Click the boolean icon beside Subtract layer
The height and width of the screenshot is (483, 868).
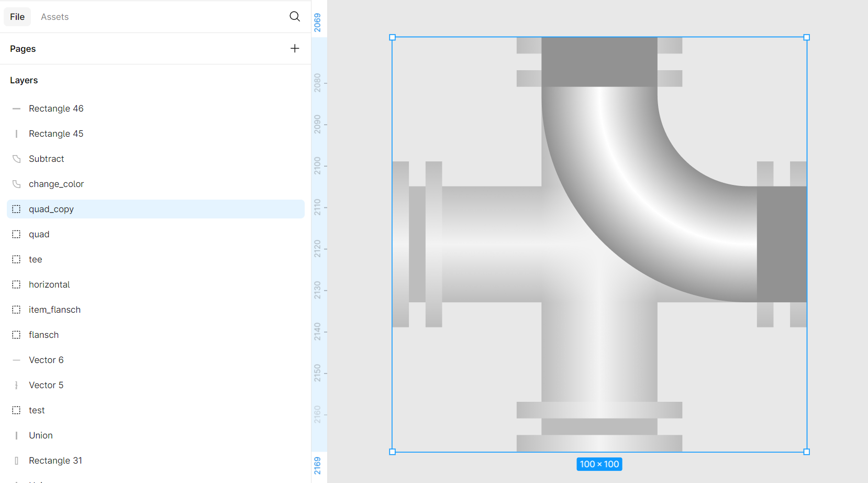[17, 159]
